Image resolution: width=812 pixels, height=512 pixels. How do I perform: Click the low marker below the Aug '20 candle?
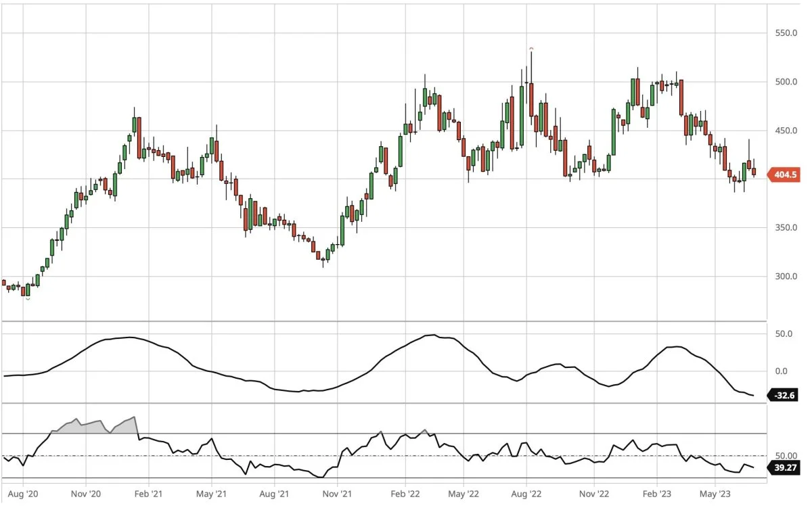[x=28, y=298]
